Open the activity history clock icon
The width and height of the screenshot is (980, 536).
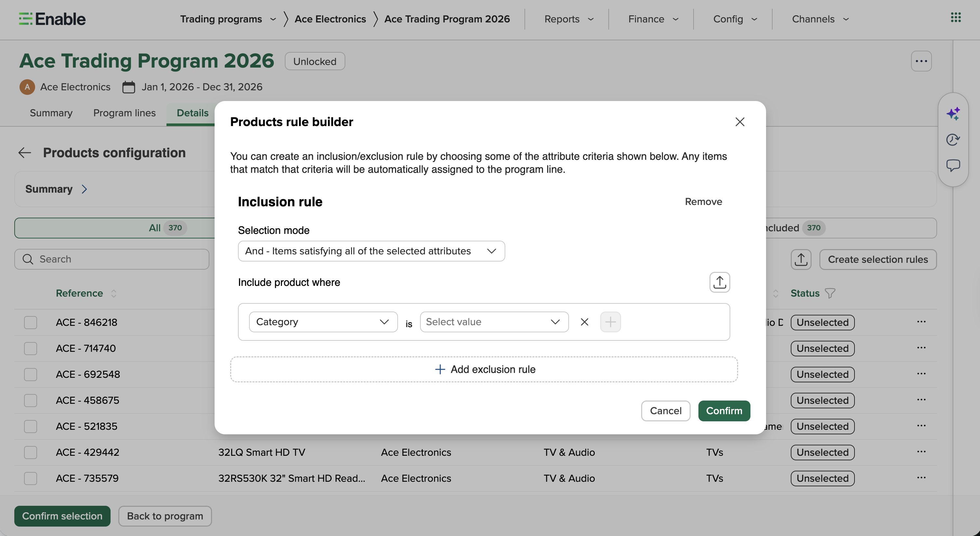[x=953, y=139]
